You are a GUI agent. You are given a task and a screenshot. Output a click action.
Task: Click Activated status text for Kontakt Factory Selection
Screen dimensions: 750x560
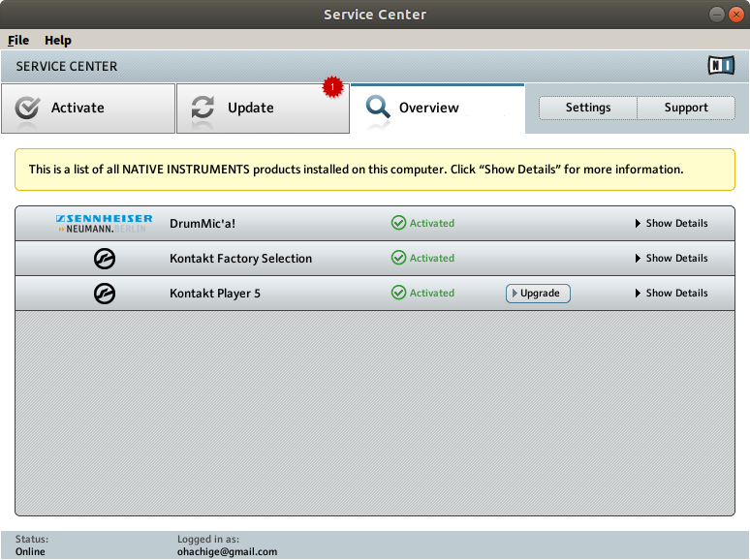(432, 259)
